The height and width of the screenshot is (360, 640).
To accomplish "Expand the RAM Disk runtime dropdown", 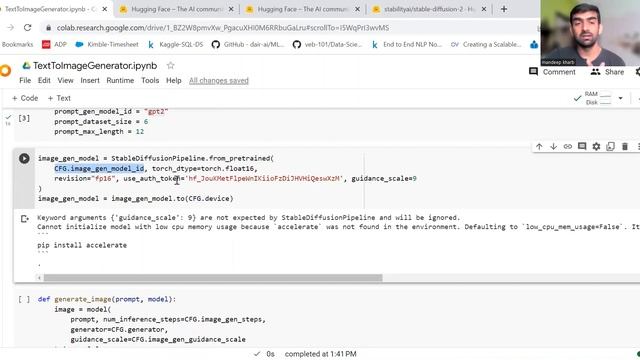I will point(620,98).
